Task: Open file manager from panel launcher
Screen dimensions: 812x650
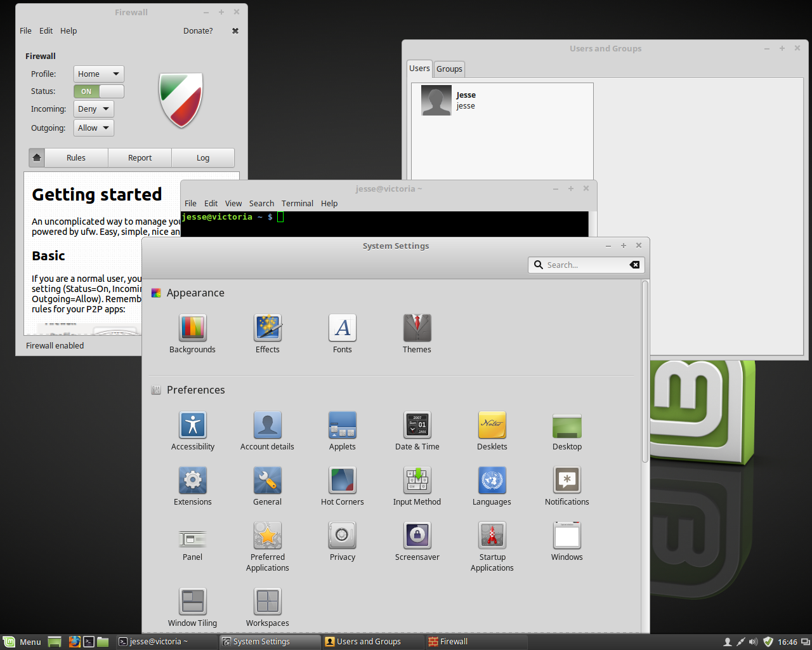Action: point(103,642)
